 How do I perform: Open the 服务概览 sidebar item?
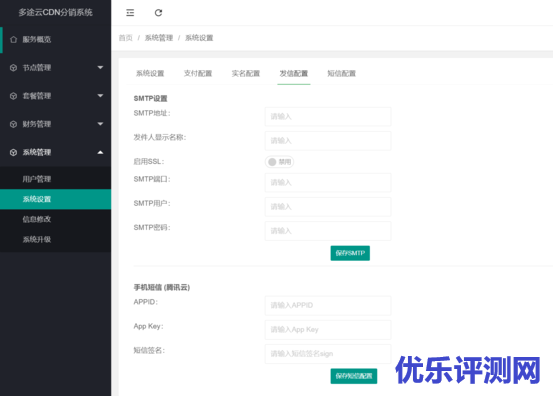click(x=55, y=40)
